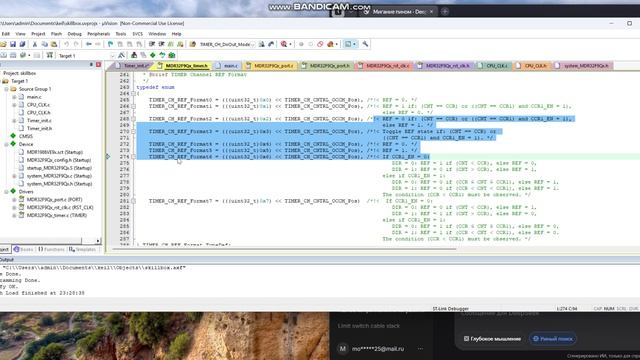Open the SVCS menu
This screenshot has width=640, height=360.
(x=138, y=34)
